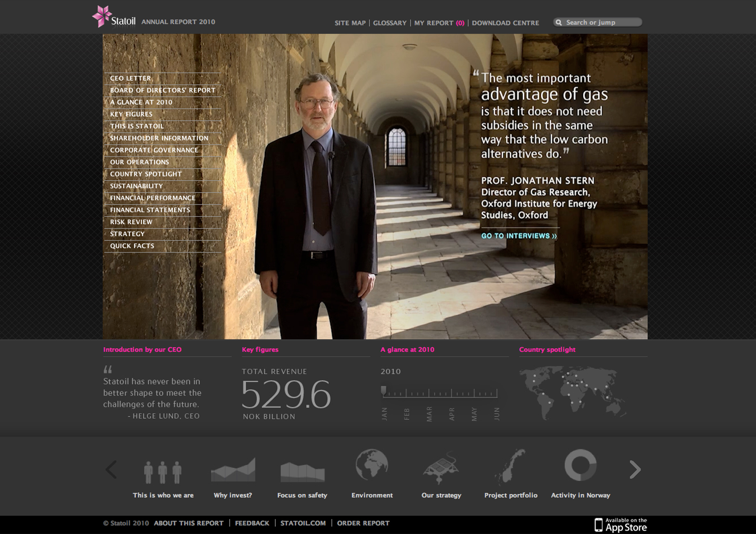Viewport: 756px width, 534px height.
Task: Click the Environment globe icon
Action: (372, 464)
